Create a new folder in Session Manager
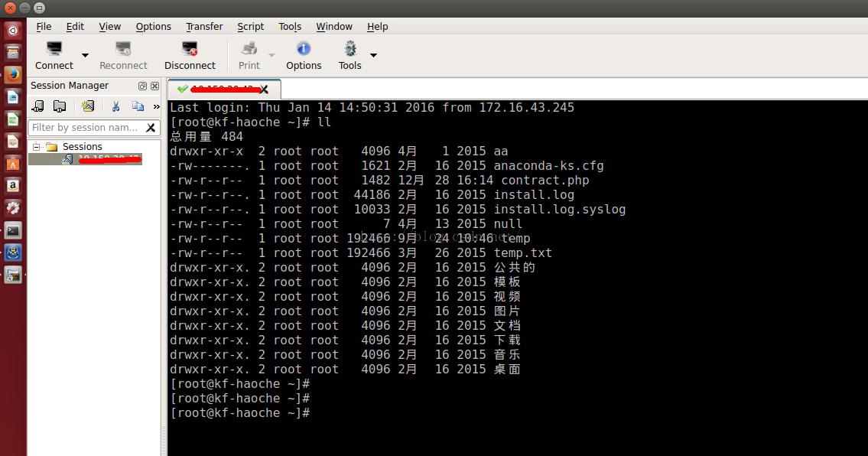The height and width of the screenshot is (456, 868). (60, 106)
